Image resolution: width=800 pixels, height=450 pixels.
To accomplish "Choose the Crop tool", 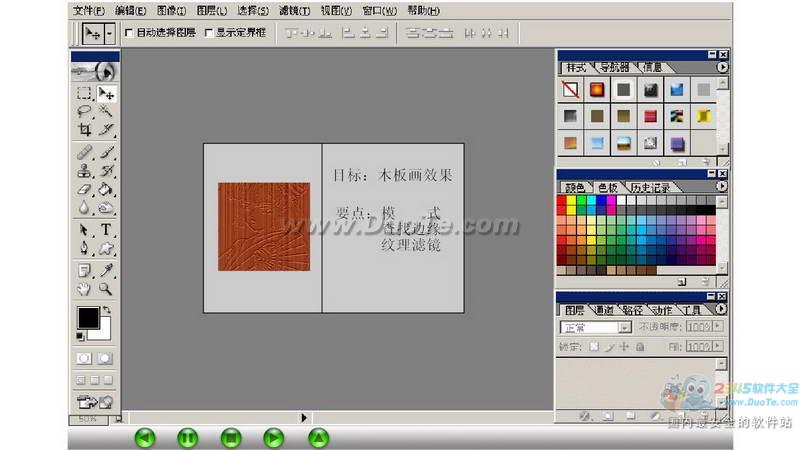I will coord(85,129).
